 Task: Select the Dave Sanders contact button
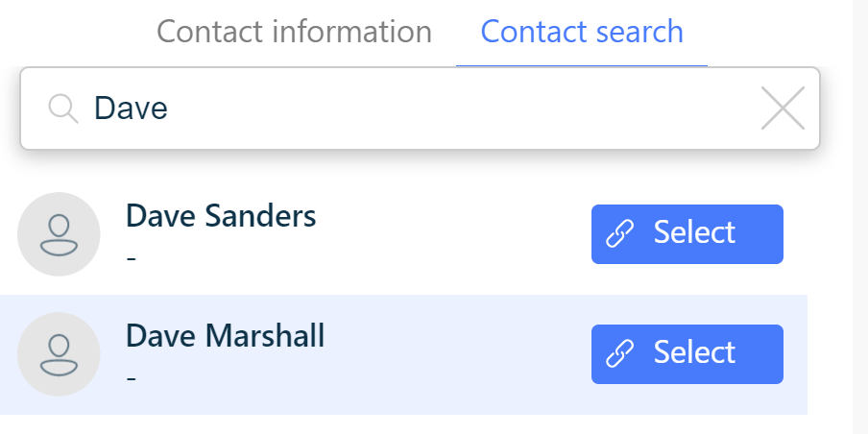687,234
